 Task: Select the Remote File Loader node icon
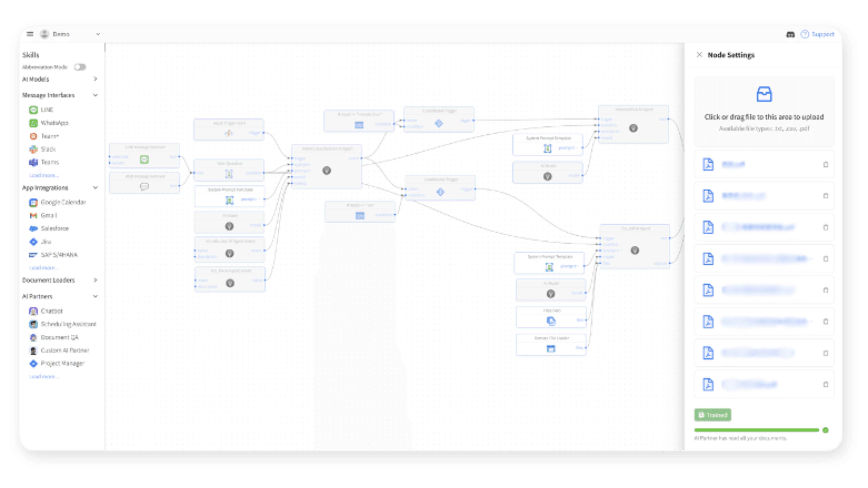[x=551, y=349]
